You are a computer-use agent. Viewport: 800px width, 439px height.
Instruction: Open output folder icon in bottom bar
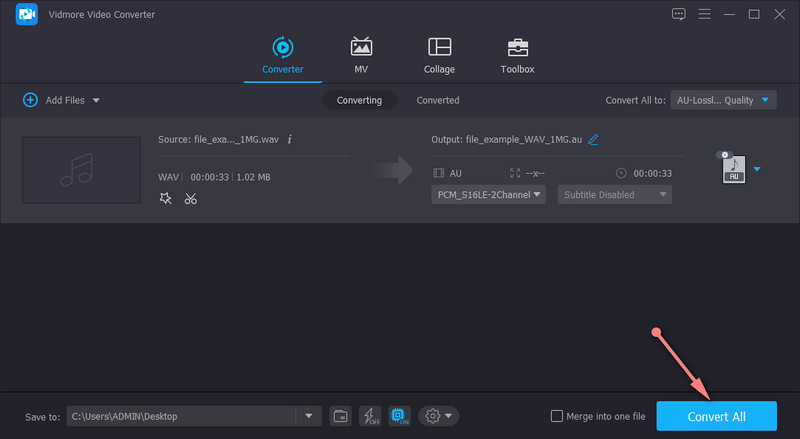(341, 415)
